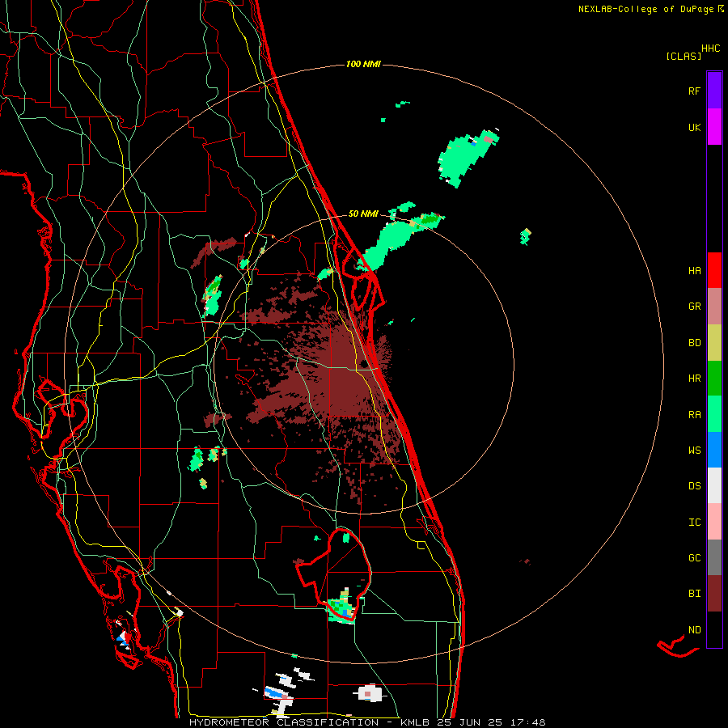Click the BD yellow legend color swatch

tap(714, 343)
